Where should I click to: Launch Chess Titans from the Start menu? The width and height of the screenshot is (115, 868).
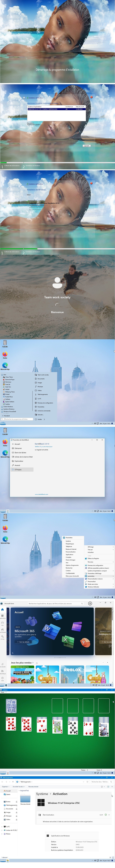tap(9, 377)
